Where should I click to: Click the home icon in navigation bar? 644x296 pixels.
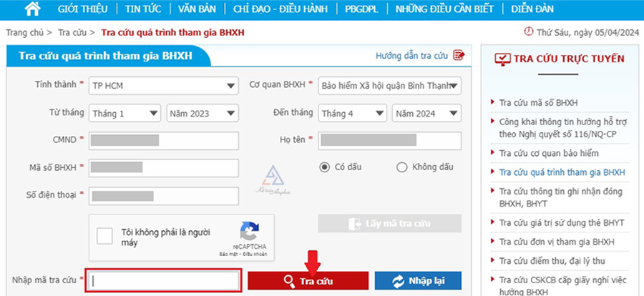[x=31, y=9]
